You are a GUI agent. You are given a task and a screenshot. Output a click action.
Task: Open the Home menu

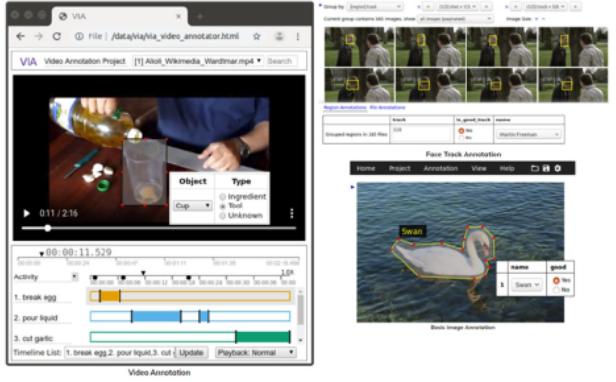(366, 169)
